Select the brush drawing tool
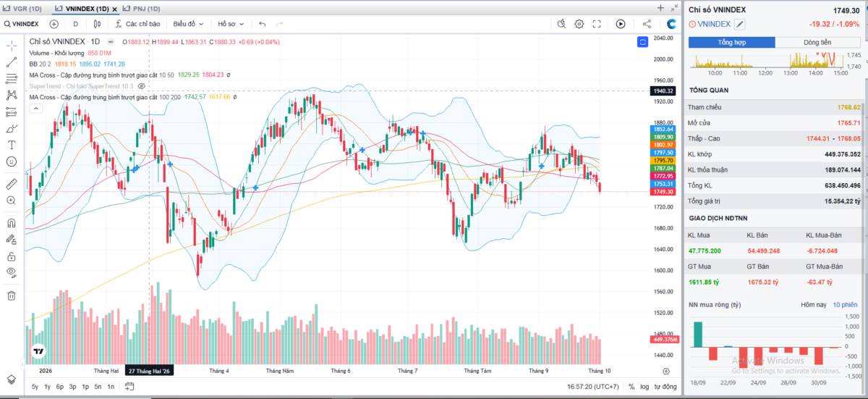868x399 pixels. point(11,128)
